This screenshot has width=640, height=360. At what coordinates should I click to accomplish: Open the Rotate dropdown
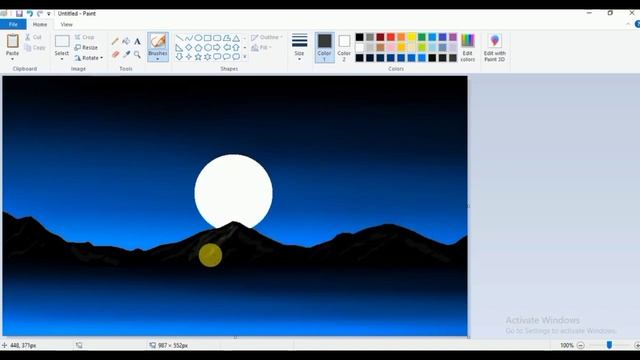coord(89,58)
